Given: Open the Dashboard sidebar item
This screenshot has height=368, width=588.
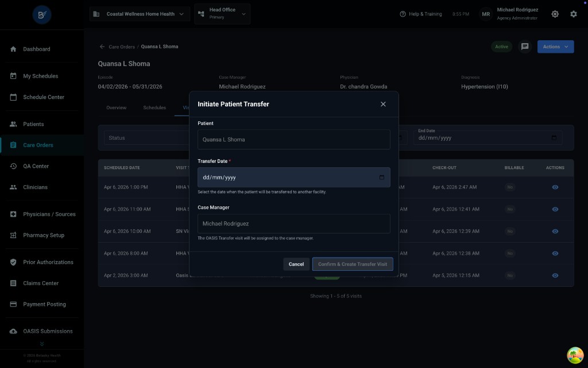Looking at the screenshot, I should point(42,49).
